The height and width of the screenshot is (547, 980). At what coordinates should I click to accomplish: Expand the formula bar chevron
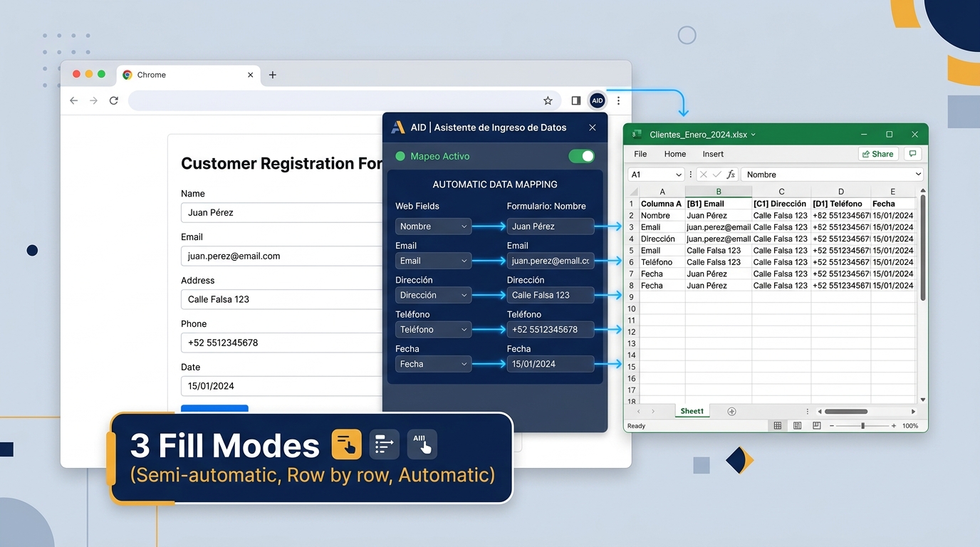[918, 174]
